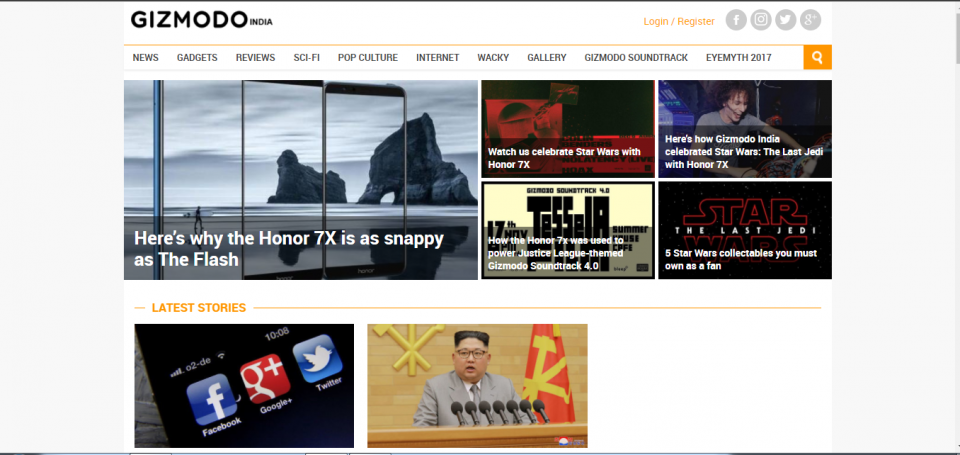Select the NEWS menu item

pyautogui.click(x=145, y=58)
